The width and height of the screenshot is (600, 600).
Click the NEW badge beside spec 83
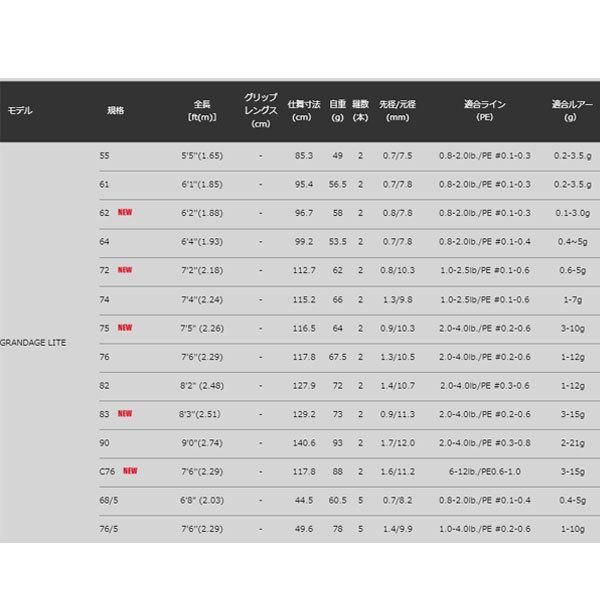coord(125,413)
